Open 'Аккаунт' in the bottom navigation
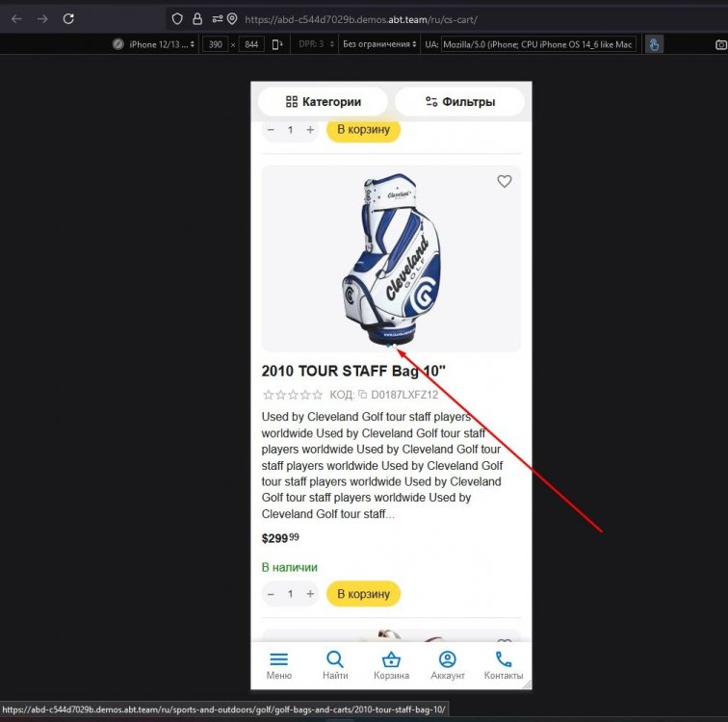728x722 pixels. click(x=448, y=665)
